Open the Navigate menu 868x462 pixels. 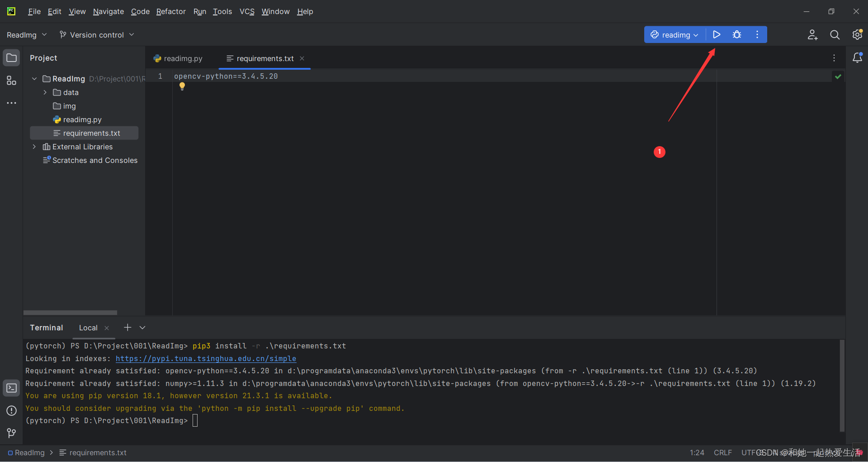108,11
